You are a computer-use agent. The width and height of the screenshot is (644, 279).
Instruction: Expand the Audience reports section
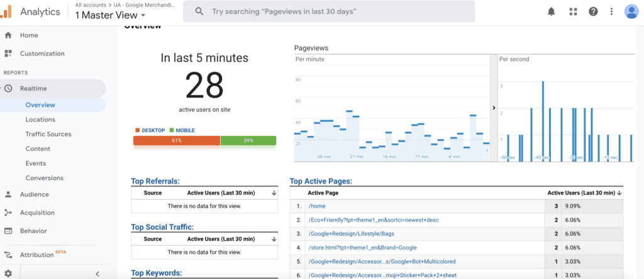coord(34,195)
